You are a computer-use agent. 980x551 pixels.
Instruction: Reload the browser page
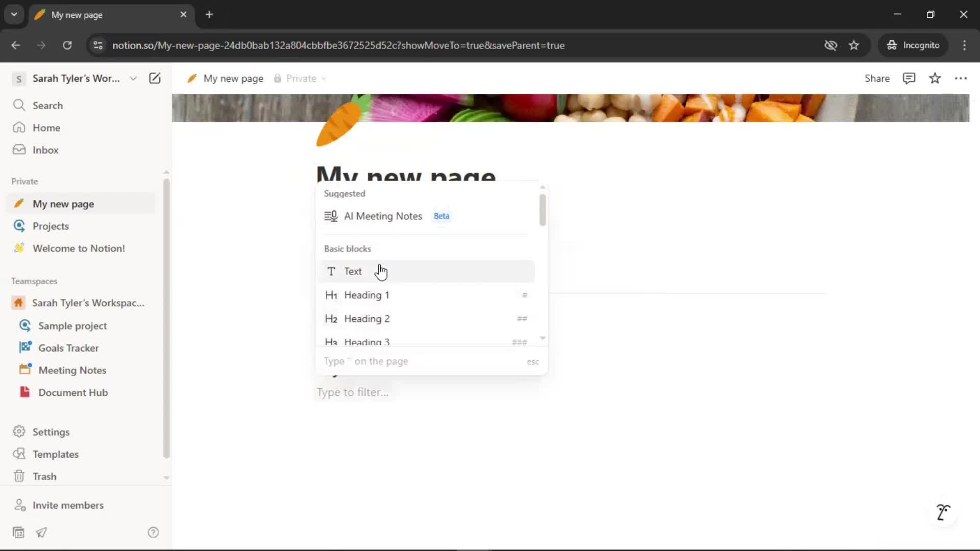point(67,45)
